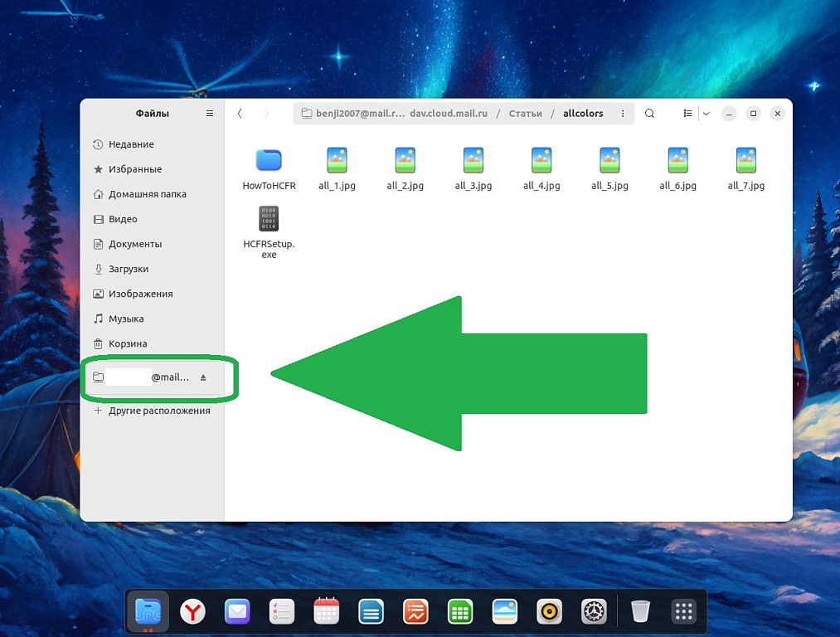The width and height of the screenshot is (840, 637).
Task: Open Корзина in the sidebar
Action: click(x=128, y=343)
